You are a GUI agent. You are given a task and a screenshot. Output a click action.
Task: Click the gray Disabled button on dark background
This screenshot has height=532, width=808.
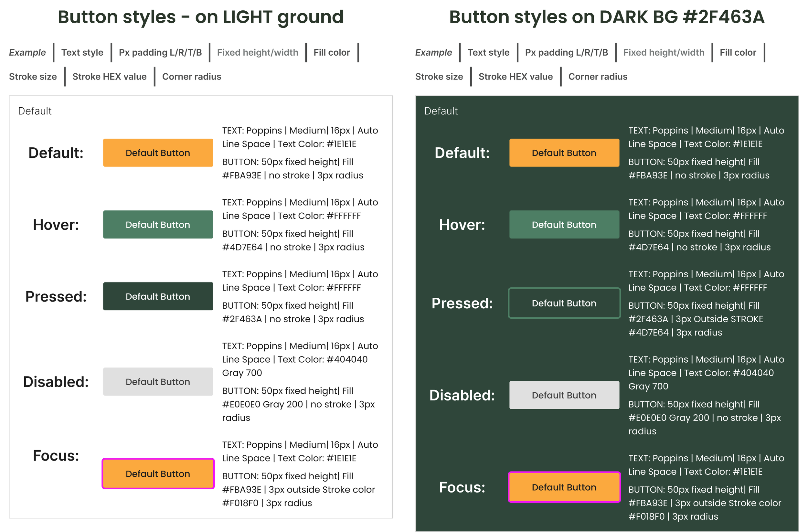pyautogui.click(x=564, y=395)
